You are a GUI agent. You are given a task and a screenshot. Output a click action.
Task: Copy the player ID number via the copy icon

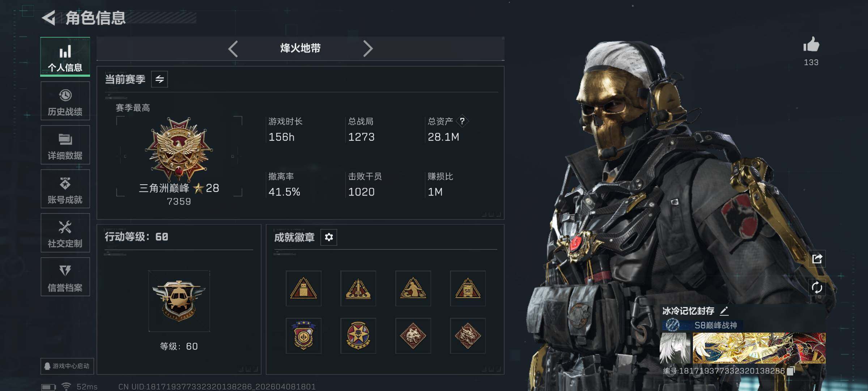tap(791, 371)
